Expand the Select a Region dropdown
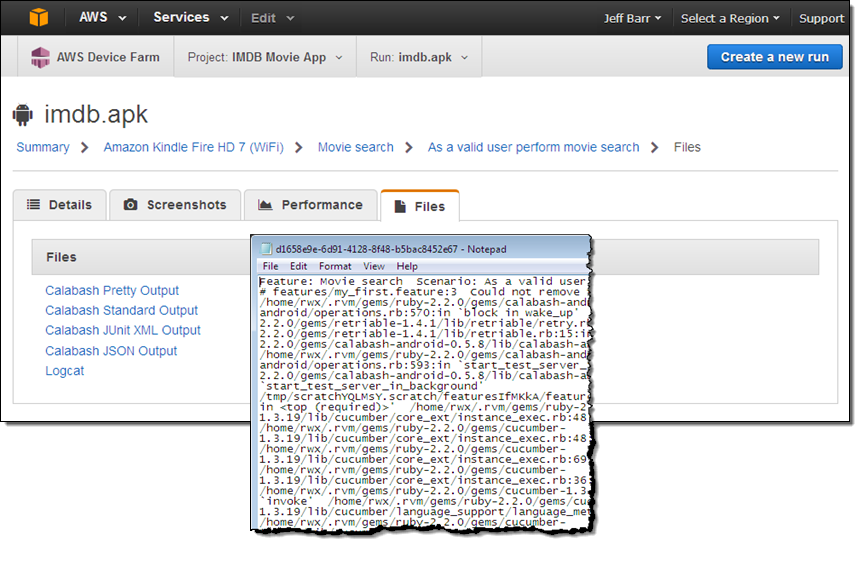Screen dimensions: 860x585 tap(731, 18)
